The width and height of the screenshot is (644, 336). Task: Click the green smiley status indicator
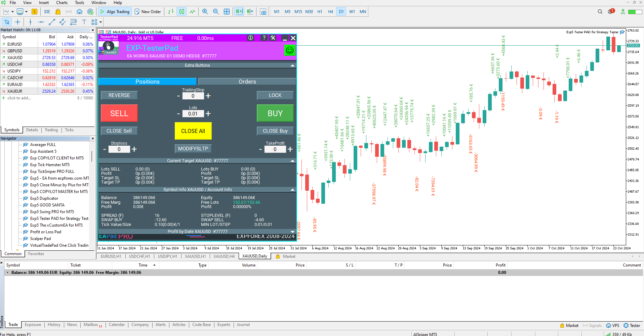(289, 50)
